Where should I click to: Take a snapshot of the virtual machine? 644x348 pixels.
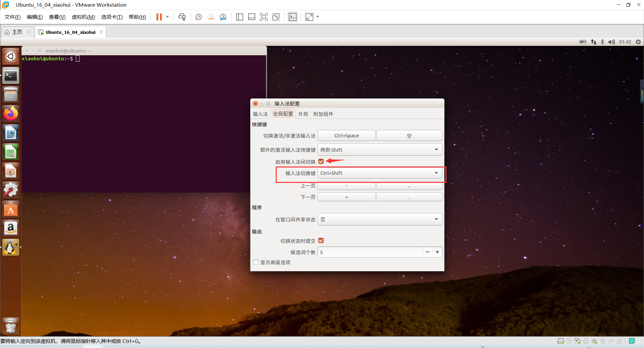coord(198,17)
